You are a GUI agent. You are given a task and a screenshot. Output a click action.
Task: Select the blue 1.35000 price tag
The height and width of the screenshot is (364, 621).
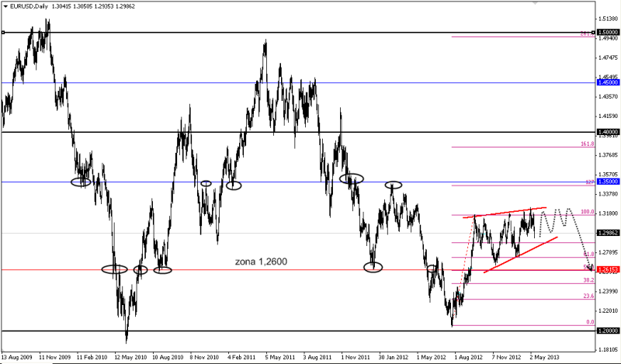[x=606, y=182]
